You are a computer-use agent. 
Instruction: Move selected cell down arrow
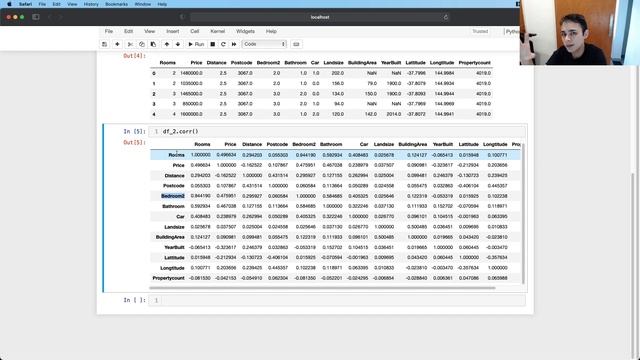178,44
